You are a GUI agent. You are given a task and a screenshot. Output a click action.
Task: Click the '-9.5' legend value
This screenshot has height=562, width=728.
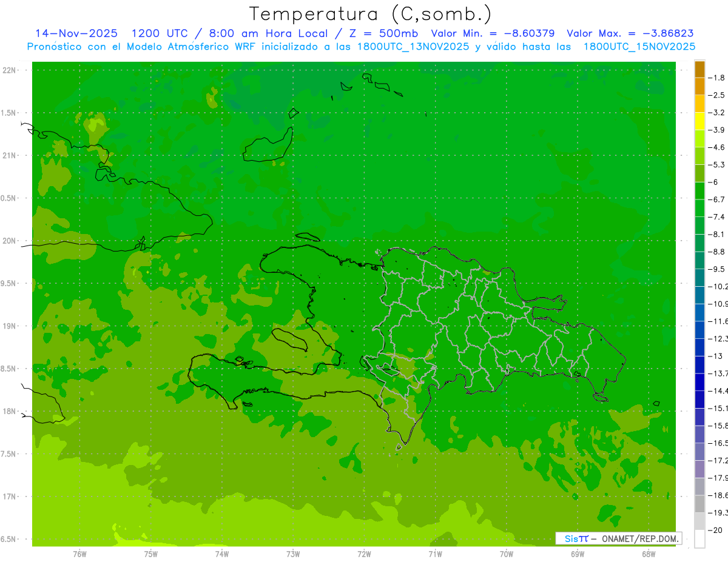coord(716,269)
